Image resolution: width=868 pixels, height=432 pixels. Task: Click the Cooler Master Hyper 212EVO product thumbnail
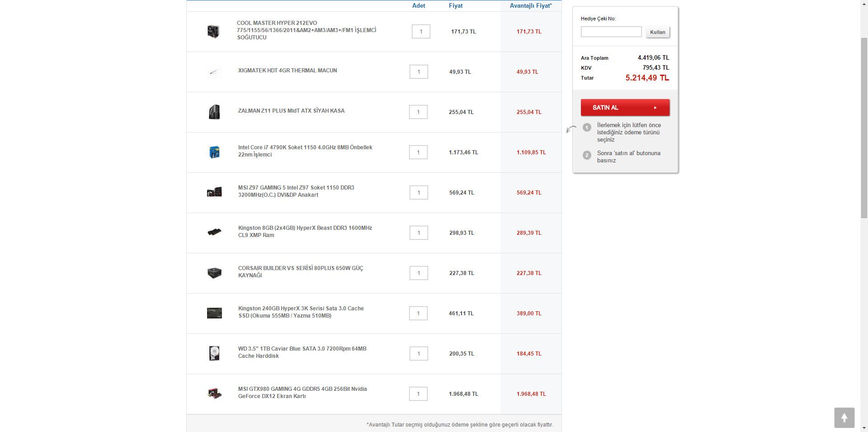coord(213,31)
